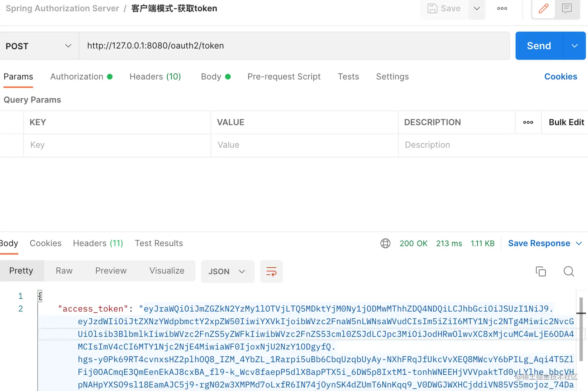Click the Cookies link
The width and height of the screenshot is (588, 391).
click(561, 77)
